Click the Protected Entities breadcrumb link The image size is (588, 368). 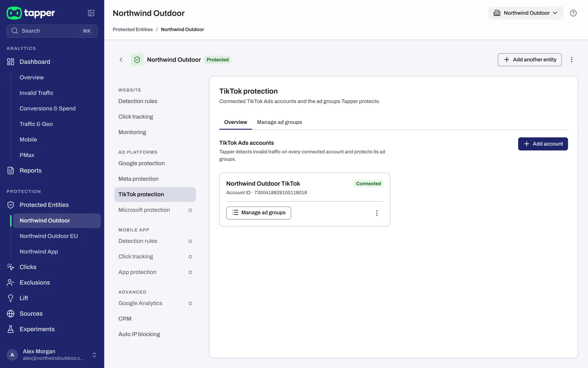[133, 29]
